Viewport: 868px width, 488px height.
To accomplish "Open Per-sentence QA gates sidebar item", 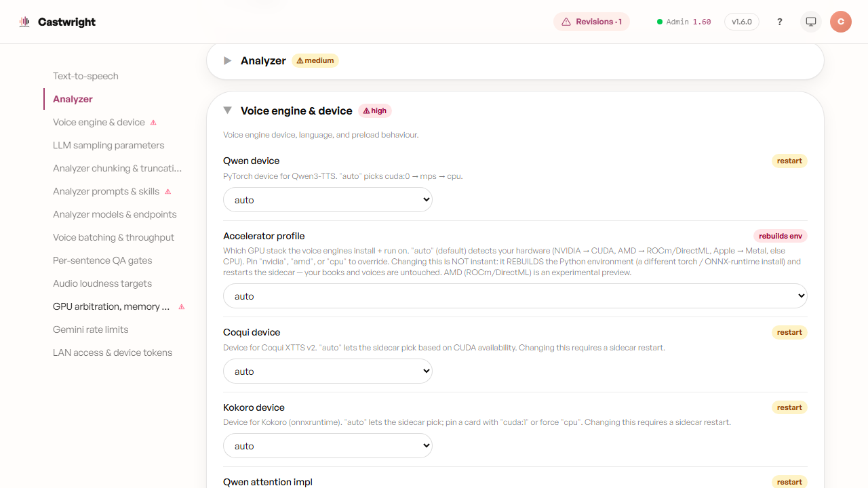I will point(102,260).
